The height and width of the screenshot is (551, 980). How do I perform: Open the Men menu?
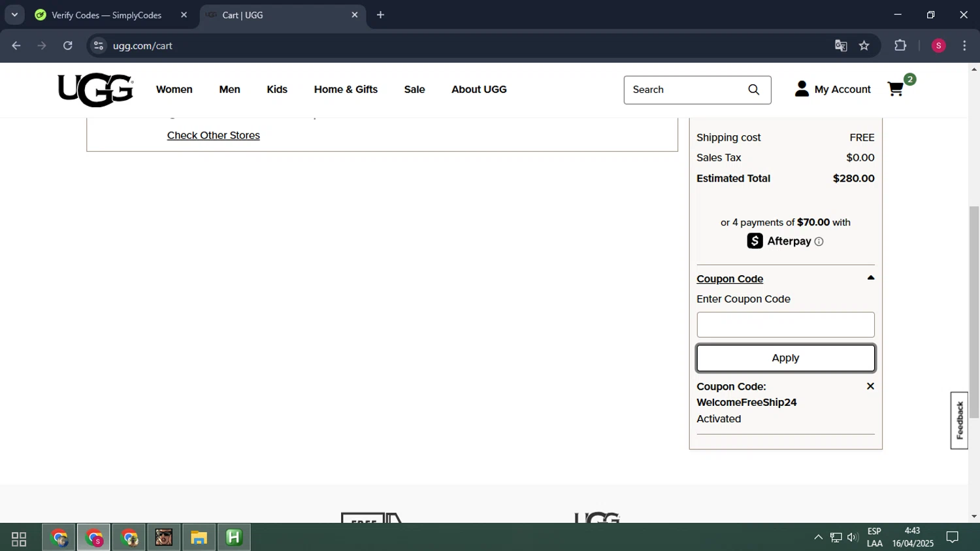(x=229, y=90)
